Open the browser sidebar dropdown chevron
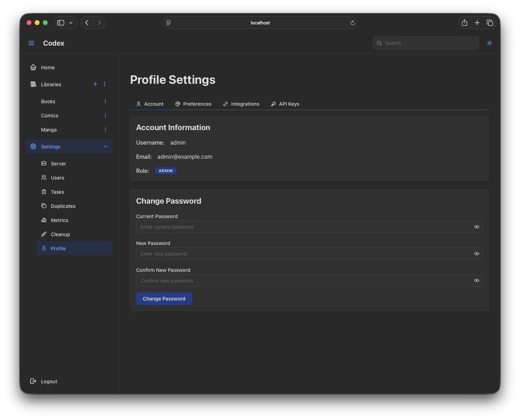Viewport: 520px width, 420px height. pos(71,22)
